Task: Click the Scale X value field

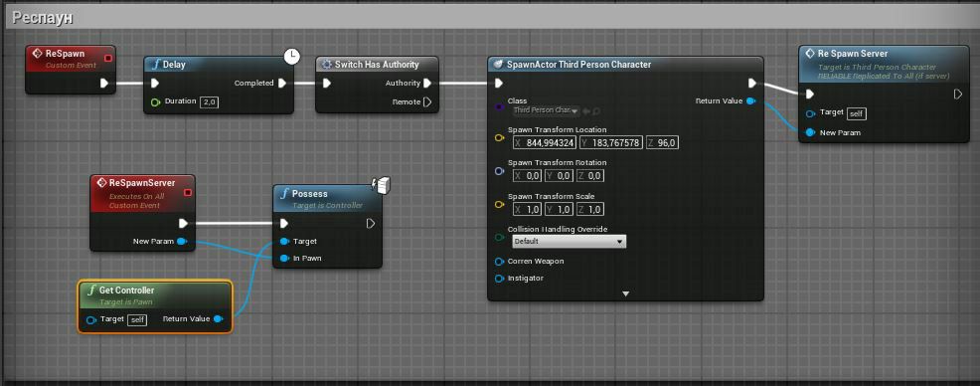Action: [527, 210]
